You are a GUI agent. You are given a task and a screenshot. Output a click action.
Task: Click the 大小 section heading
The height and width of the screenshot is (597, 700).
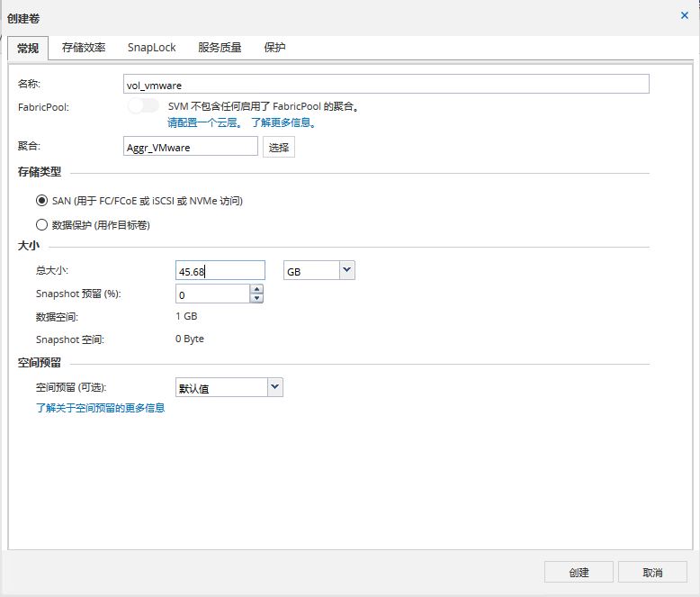29,246
